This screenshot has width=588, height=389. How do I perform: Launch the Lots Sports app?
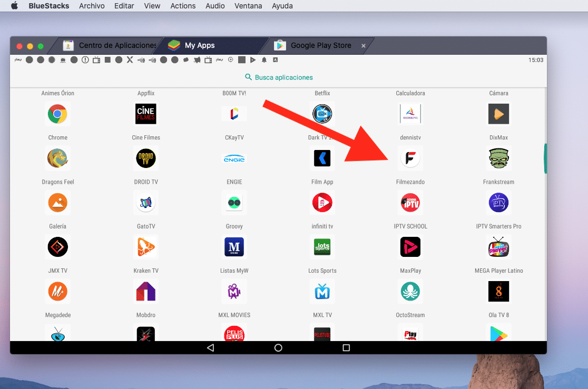pyautogui.click(x=322, y=247)
